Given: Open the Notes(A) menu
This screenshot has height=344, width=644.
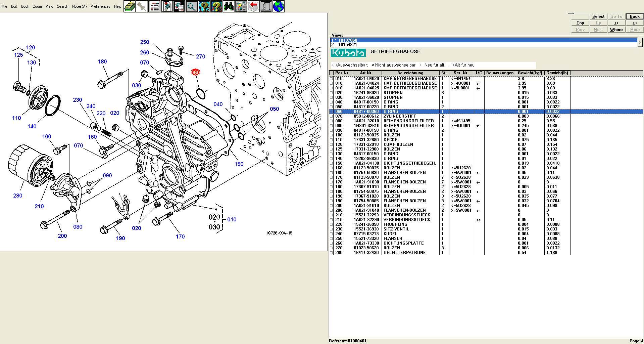Looking at the screenshot, I should [x=79, y=6].
